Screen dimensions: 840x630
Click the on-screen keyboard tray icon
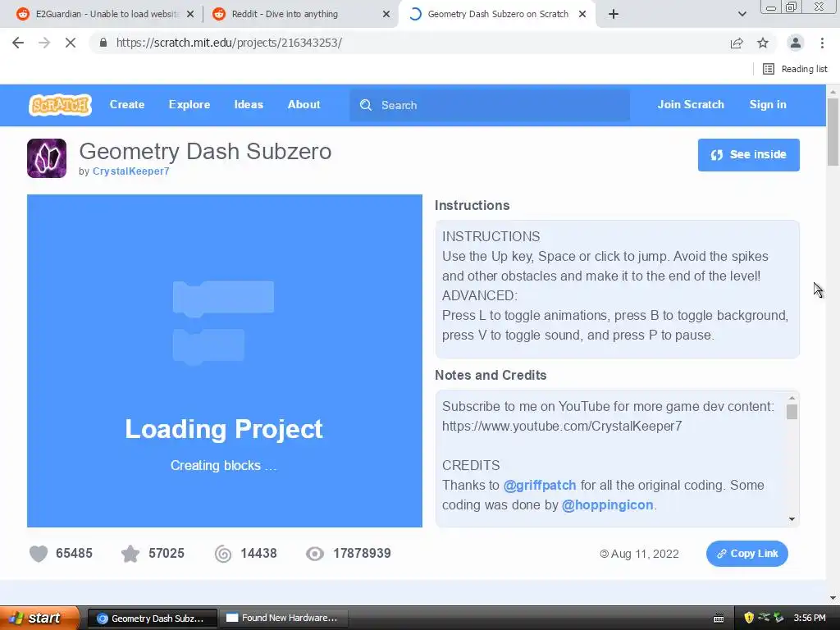point(719,619)
